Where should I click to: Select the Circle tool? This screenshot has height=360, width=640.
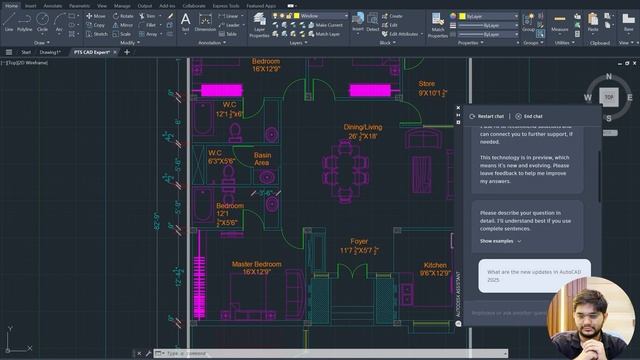point(42,22)
